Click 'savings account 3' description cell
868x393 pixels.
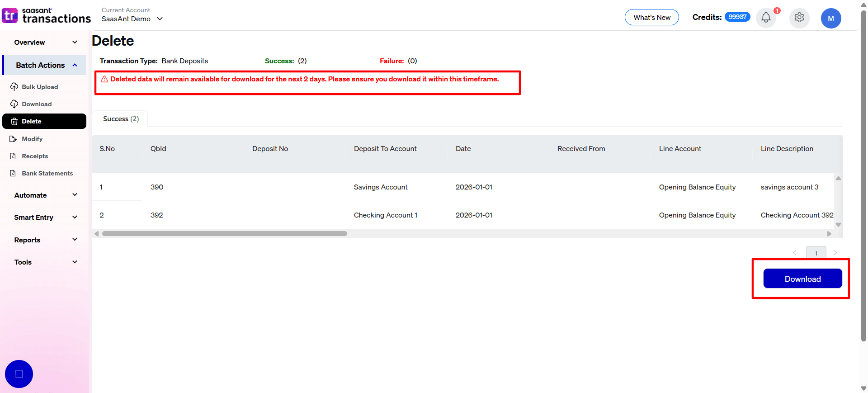789,187
